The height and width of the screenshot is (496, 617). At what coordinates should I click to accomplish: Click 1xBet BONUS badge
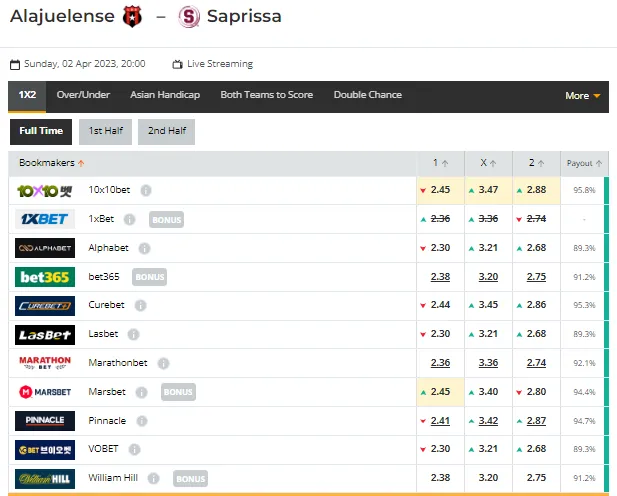pos(166,220)
